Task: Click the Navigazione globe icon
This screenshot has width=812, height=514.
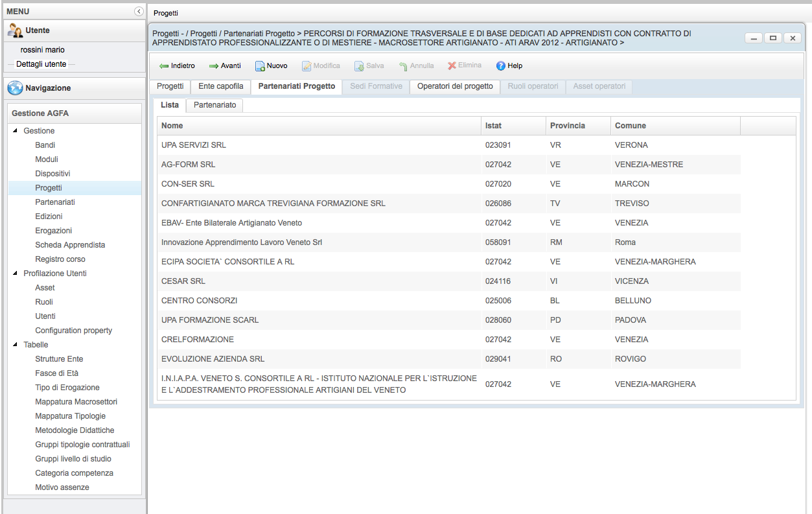Action: coord(16,88)
